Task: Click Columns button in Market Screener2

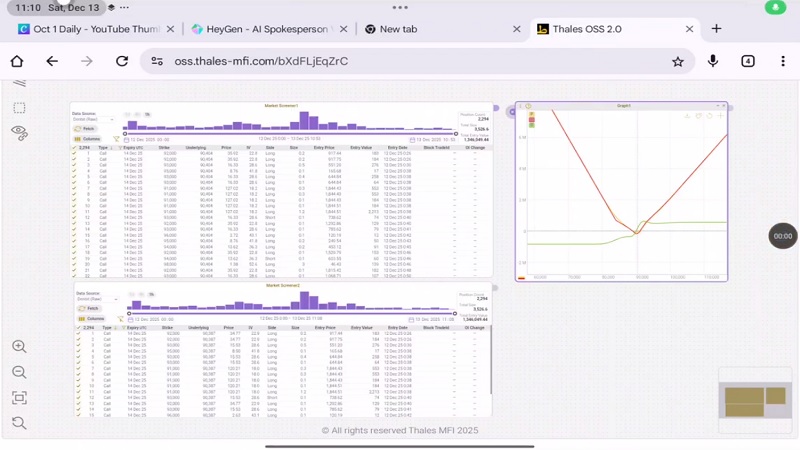Action: 91,319
